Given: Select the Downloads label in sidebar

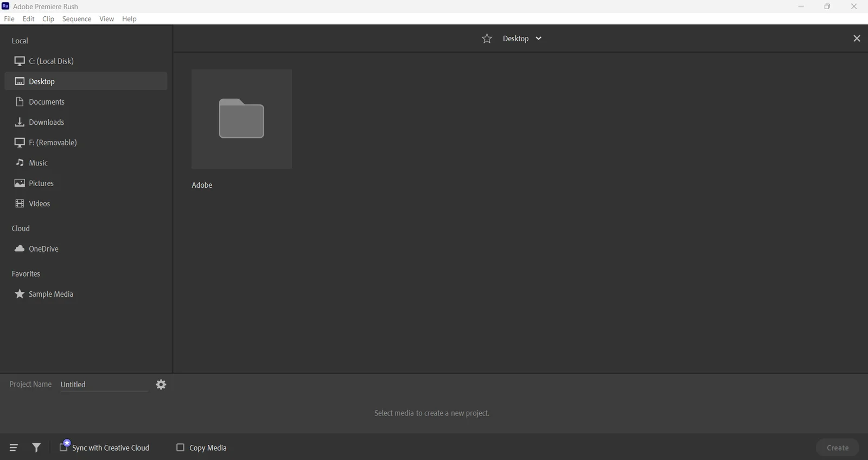Looking at the screenshot, I should click(47, 122).
